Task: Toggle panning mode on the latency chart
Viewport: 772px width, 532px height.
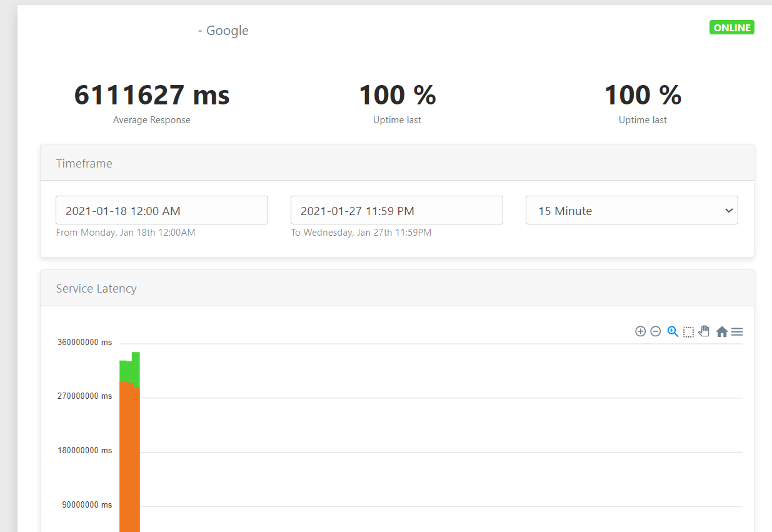Action: click(x=704, y=331)
